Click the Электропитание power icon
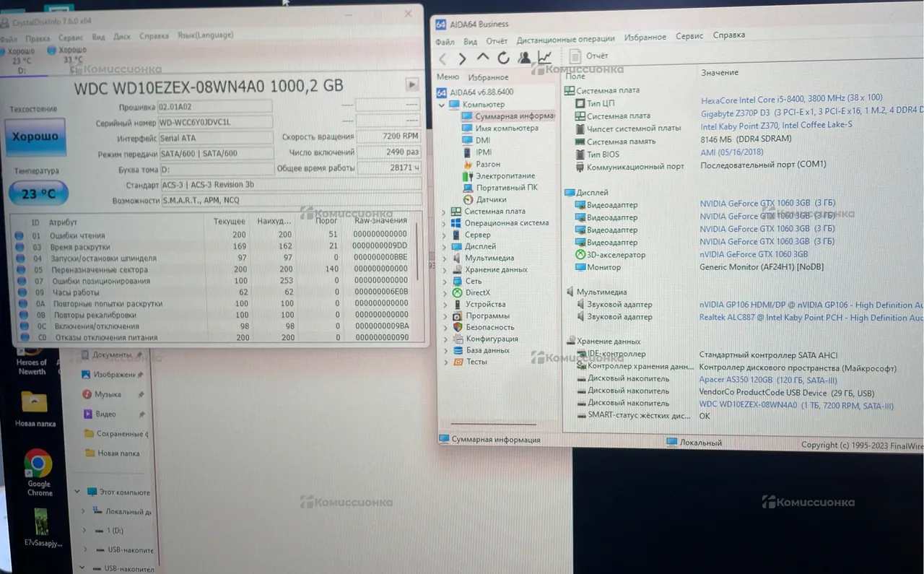924x574 pixels. point(468,176)
